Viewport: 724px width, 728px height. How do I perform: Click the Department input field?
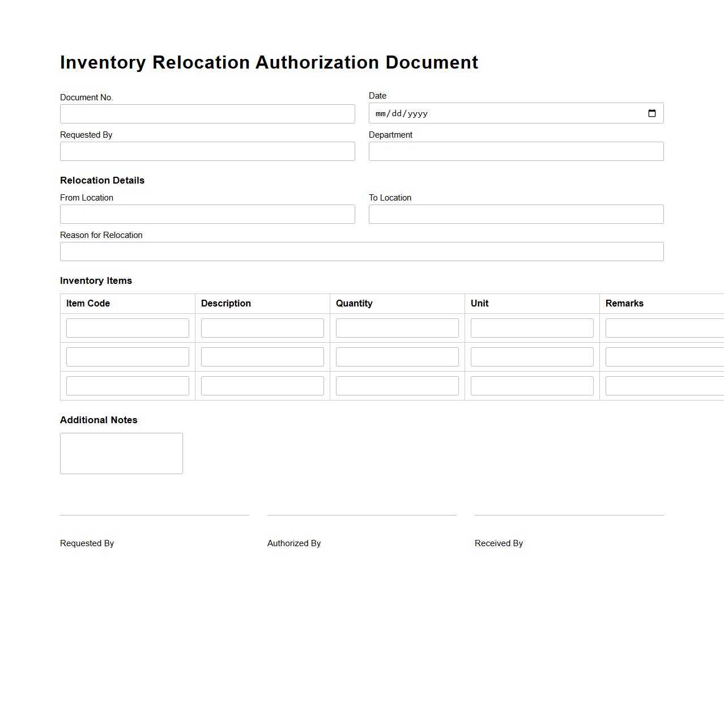(516, 151)
